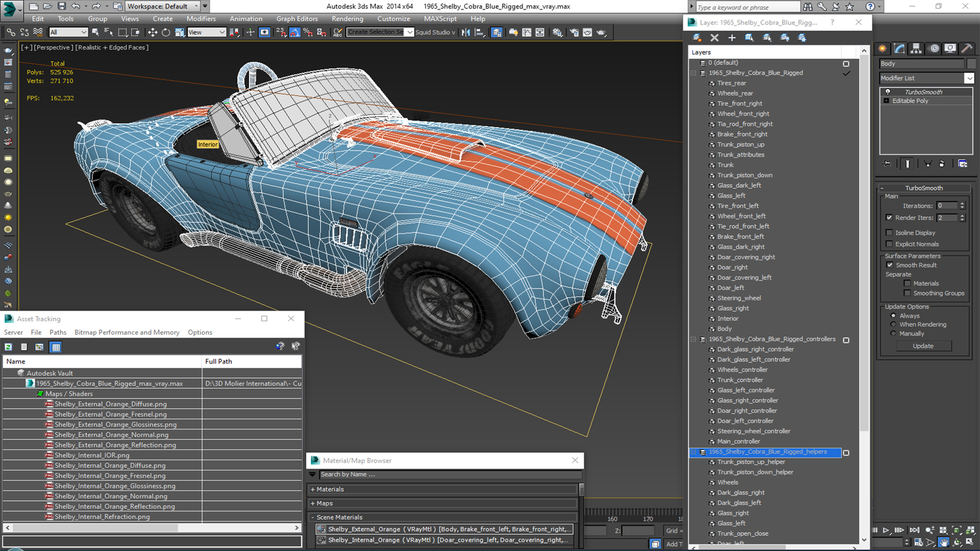The image size is (980, 551).
Task: Select Manually update option
Action: click(x=893, y=334)
